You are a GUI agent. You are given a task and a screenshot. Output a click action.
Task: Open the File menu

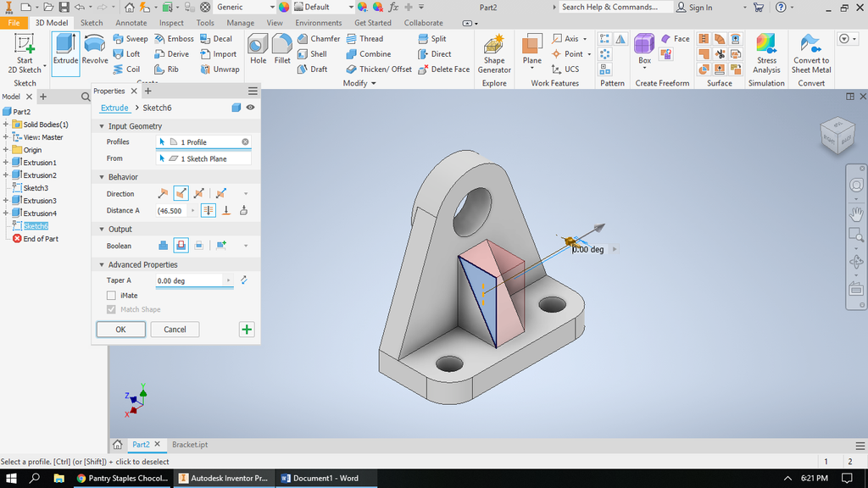[14, 23]
